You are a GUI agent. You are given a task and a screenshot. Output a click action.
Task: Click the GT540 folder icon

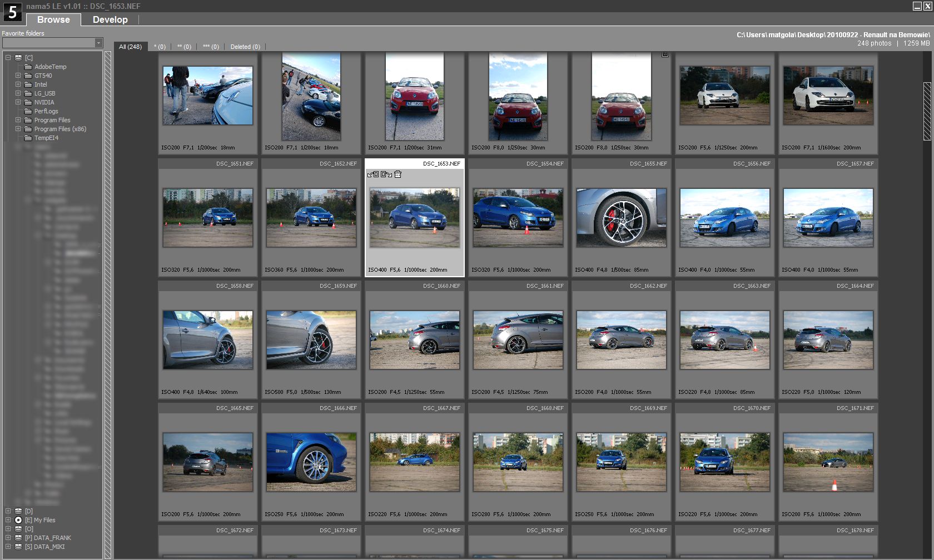(28, 76)
